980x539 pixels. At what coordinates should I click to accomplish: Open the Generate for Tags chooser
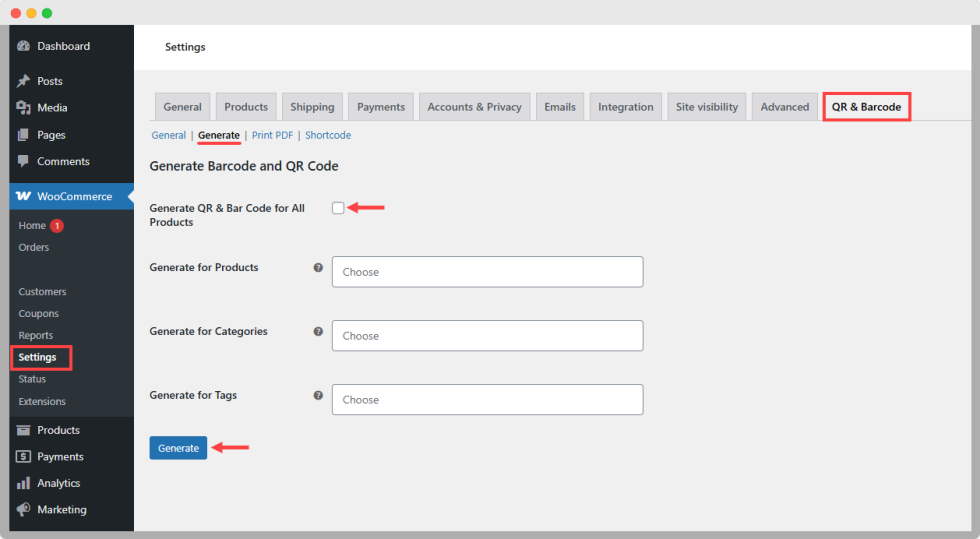coord(487,400)
